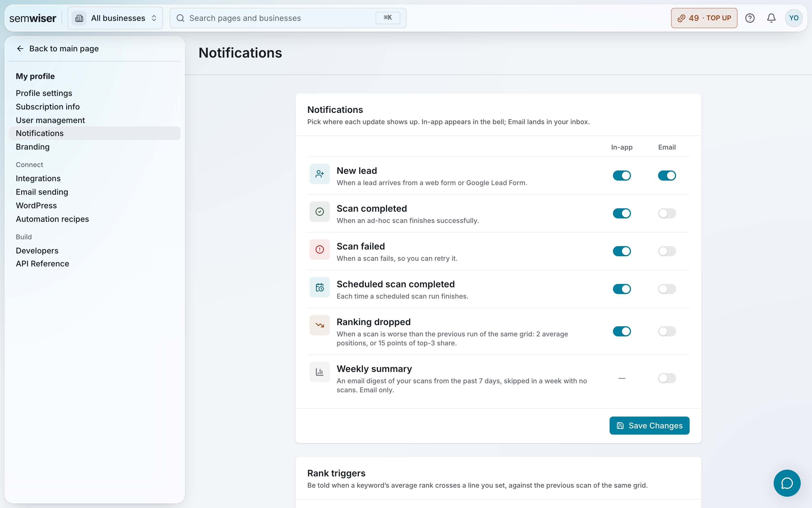The image size is (812, 508).
Task: Toggle Ranking dropped in-app switch
Action: point(622,331)
